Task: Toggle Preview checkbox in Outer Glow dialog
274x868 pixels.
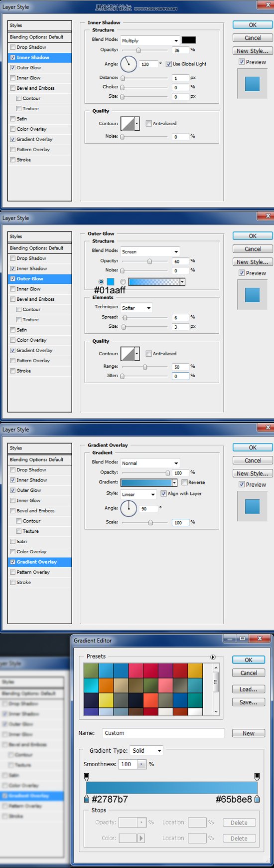Action: (242, 273)
